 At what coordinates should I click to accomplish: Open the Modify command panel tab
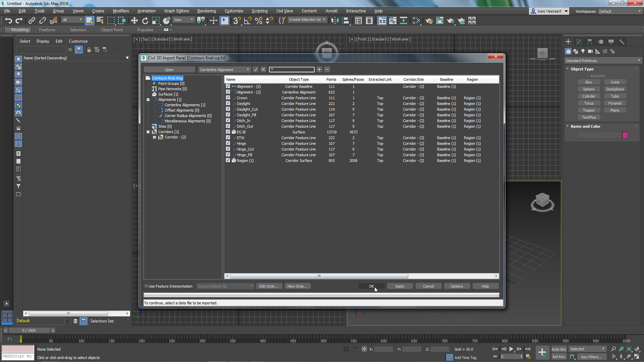coord(579,42)
